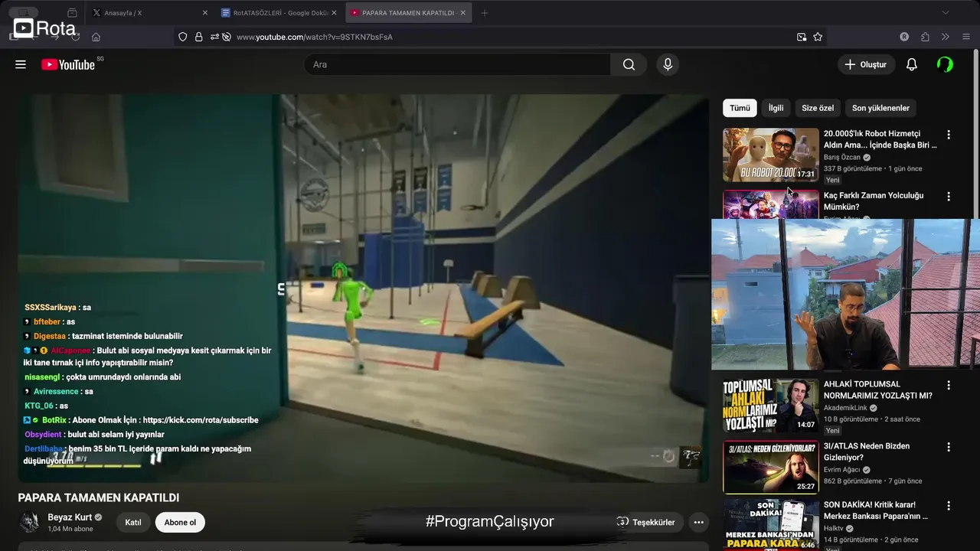The image size is (980, 551).
Task: Open the 20.000$'lık robot video thumbnail
Action: [770, 155]
